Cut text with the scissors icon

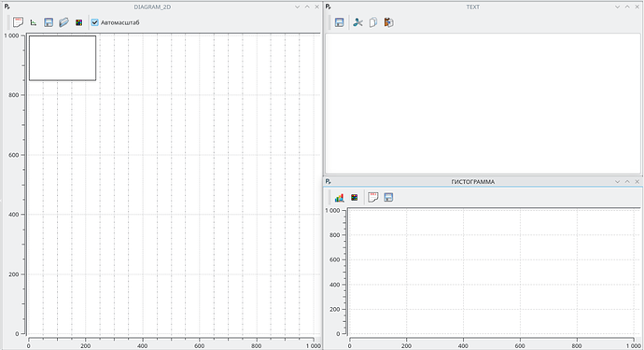pyautogui.click(x=357, y=22)
